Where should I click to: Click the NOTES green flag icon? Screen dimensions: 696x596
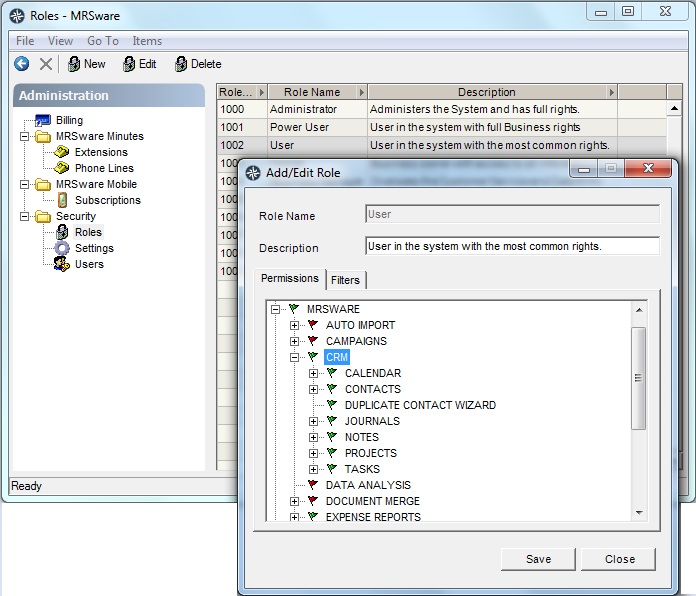click(x=332, y=437)
